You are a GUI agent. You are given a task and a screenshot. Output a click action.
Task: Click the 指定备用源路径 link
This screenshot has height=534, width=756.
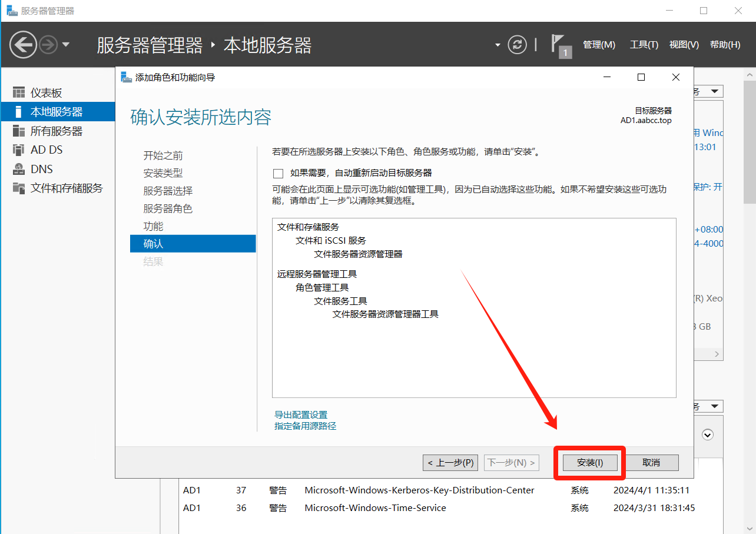(x=305, y=426)
